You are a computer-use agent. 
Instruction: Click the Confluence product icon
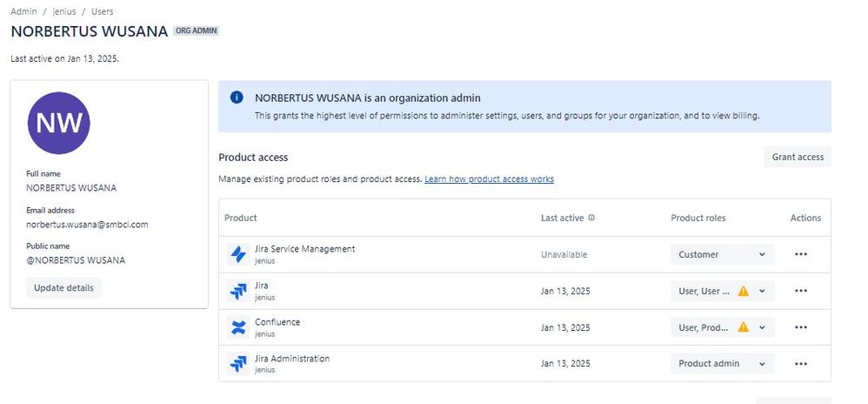click(238, 327)
